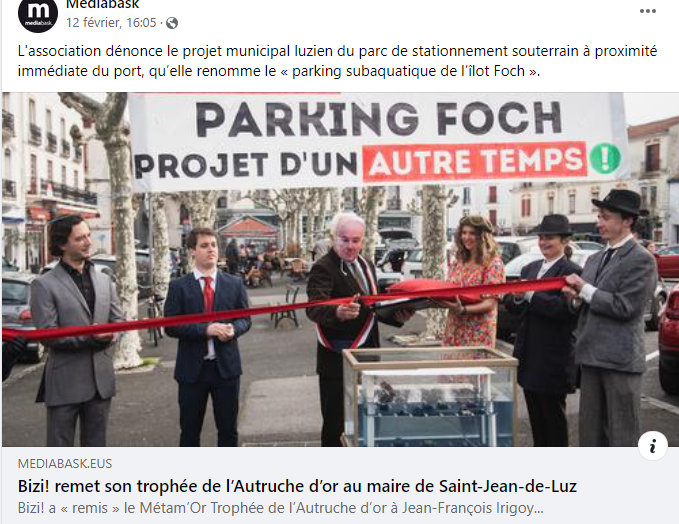Screen dimensions: 679x524
Task: Click the article description snippet text
Action: [280, 508]
